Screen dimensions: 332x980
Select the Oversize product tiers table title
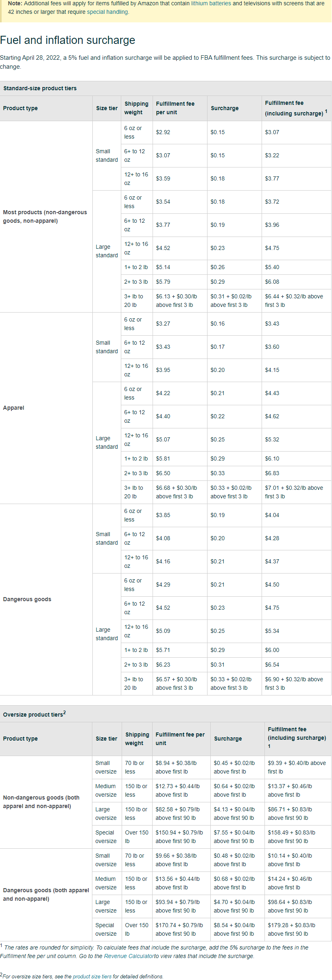tap(34, 715)
